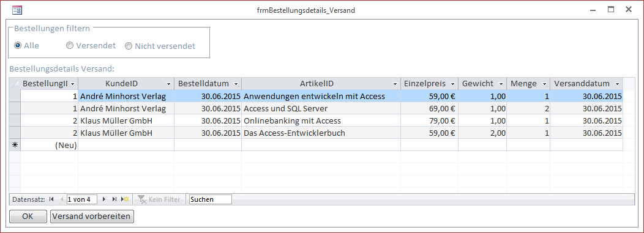Select the Alle radio button
Image resolution: width=644 pixels, height=233 pixels.
coord(18,46)
